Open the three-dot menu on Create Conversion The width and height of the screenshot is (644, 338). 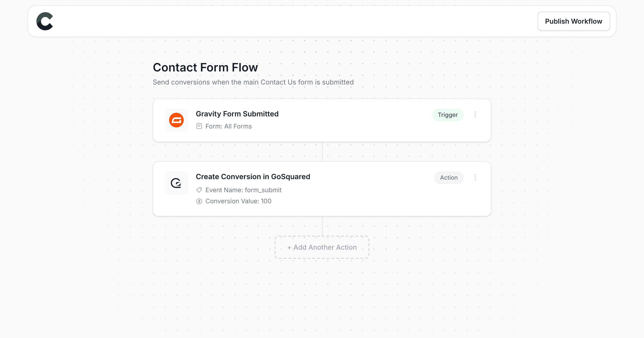475,177
